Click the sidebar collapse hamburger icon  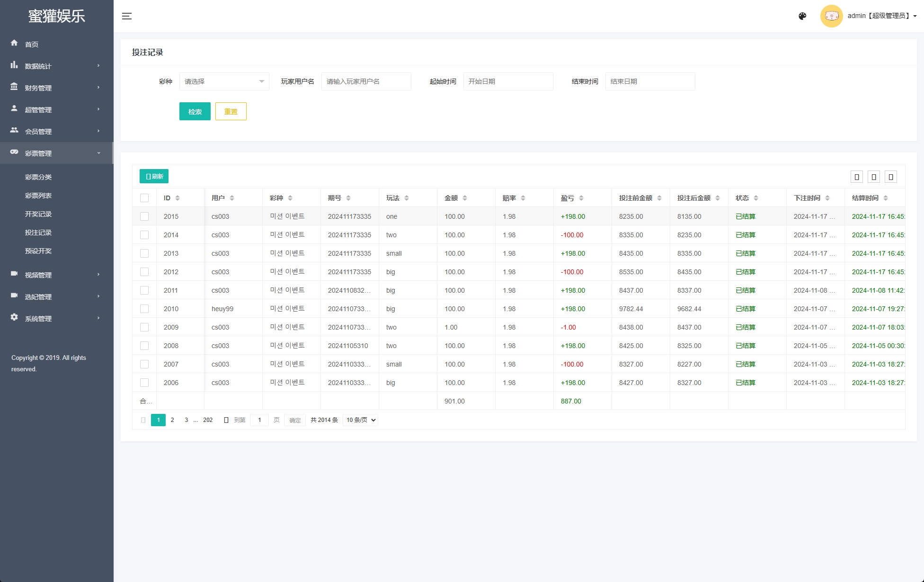127,16
